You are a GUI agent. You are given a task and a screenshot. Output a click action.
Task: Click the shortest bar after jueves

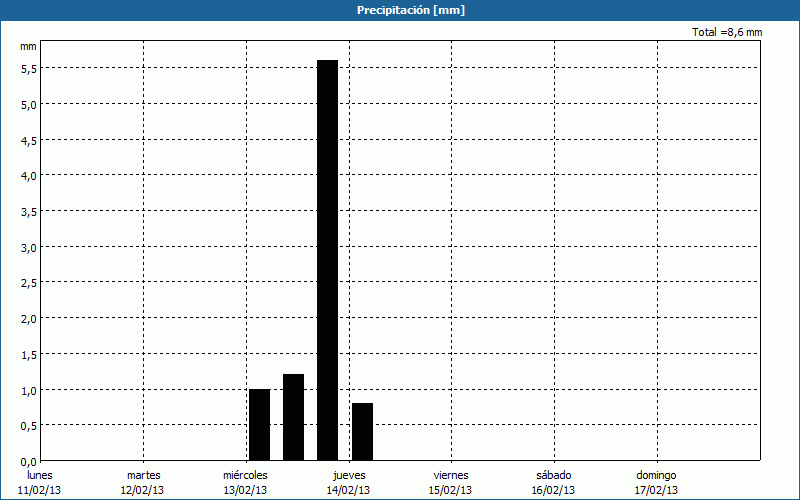pyautogui.click(x=362, y=431)
